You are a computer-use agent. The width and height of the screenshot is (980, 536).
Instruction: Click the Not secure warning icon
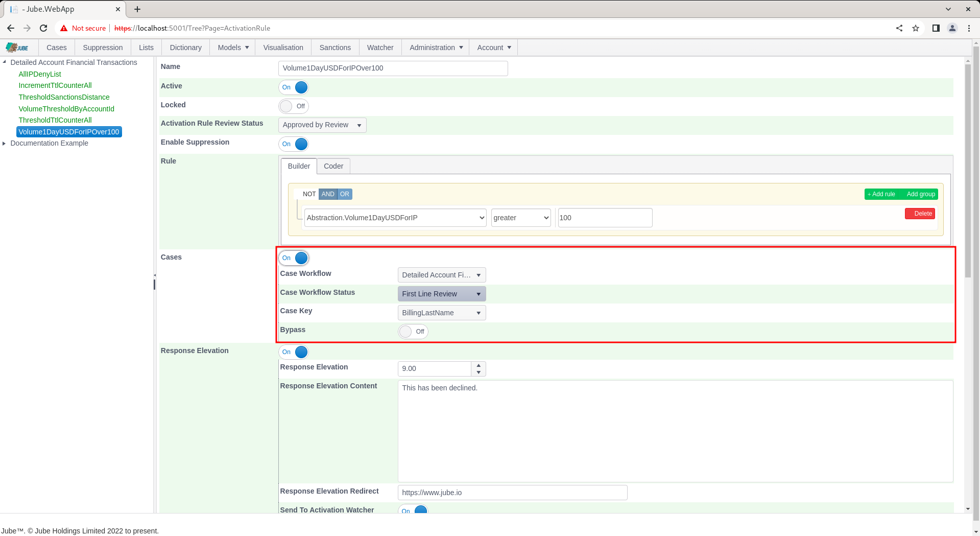pos(64,28)
